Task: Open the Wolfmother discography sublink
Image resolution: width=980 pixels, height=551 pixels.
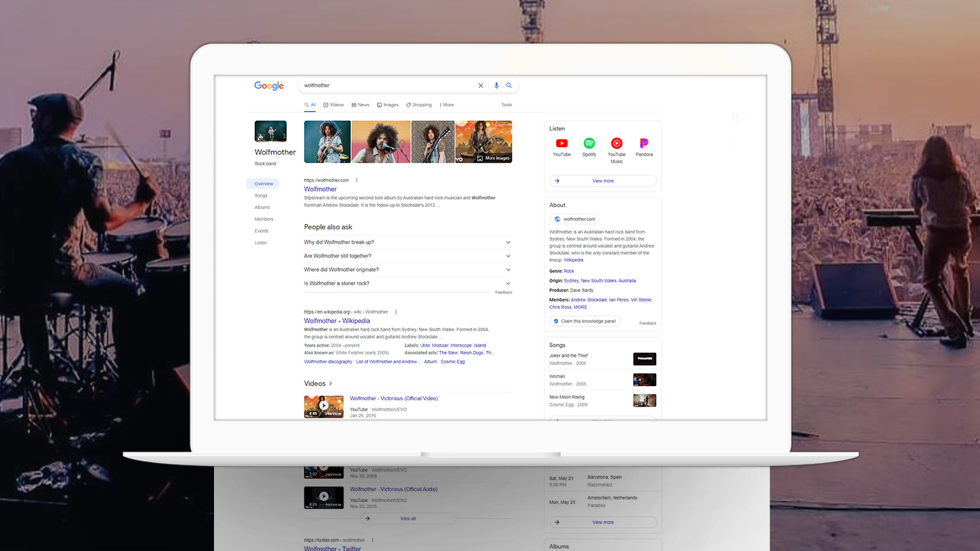Action: (328, 362)
